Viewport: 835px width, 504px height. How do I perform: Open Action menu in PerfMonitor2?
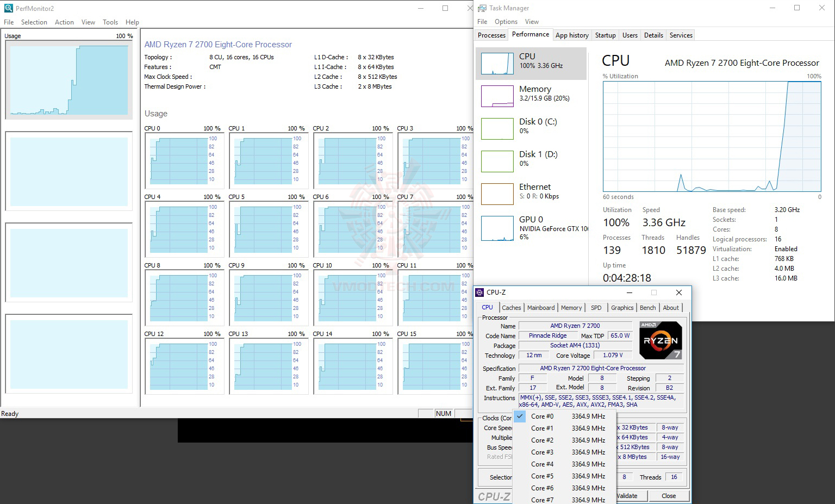pyautogui.click(x=64, y=22)
